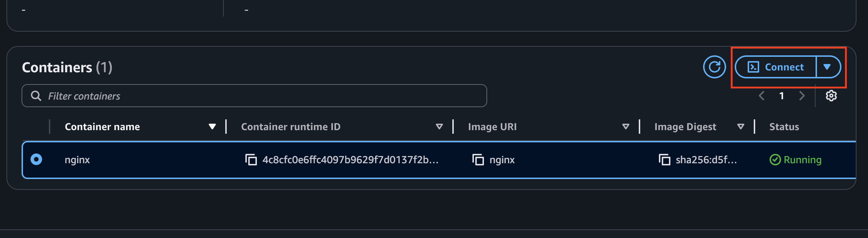Sort by Image URI column arrow
The width and height of the screenshot is (868, 238).
click(625, 127)
